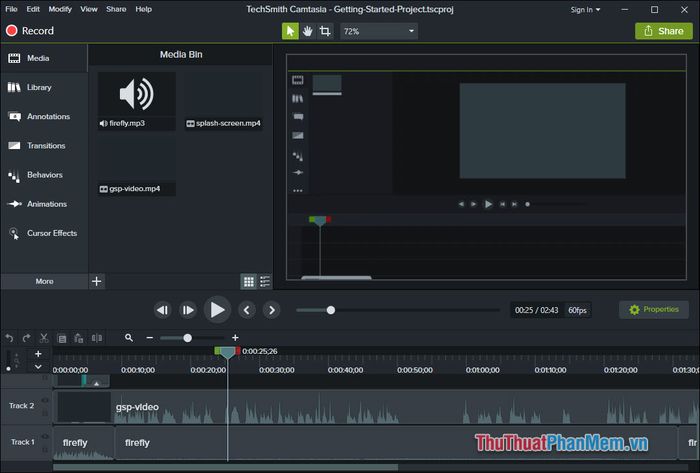Open the Share menu in menu bar
This screenshot has height=473, width=700.
(x=116, y=9)
